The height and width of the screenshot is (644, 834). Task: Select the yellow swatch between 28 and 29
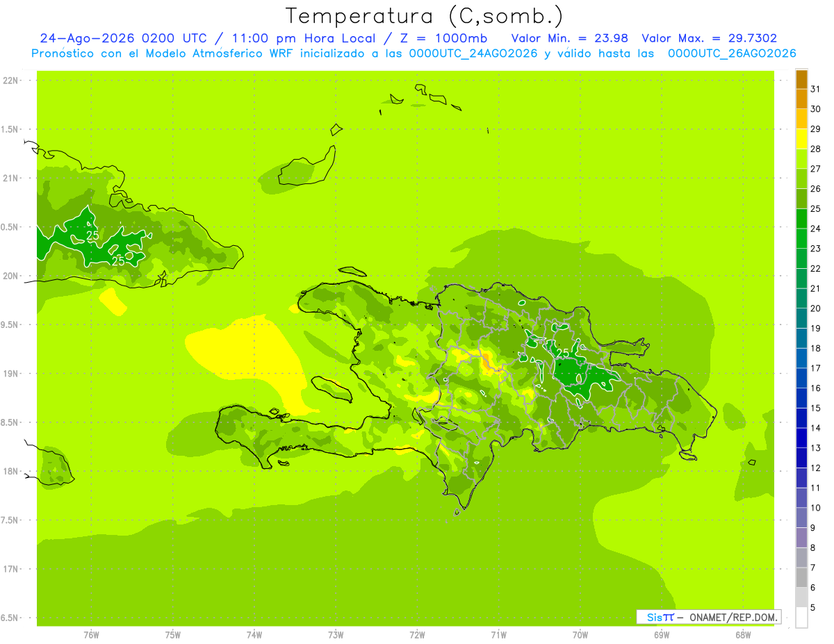[x=801, y=139]
